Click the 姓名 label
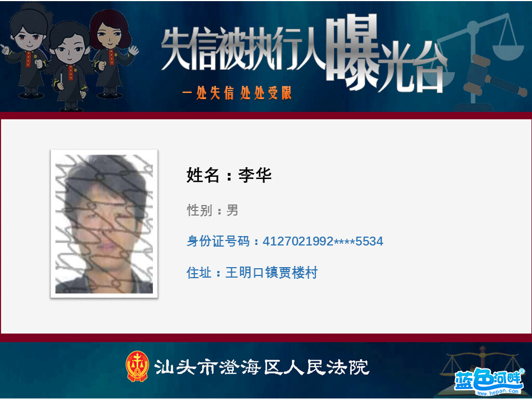 click(x=203, y=175)
